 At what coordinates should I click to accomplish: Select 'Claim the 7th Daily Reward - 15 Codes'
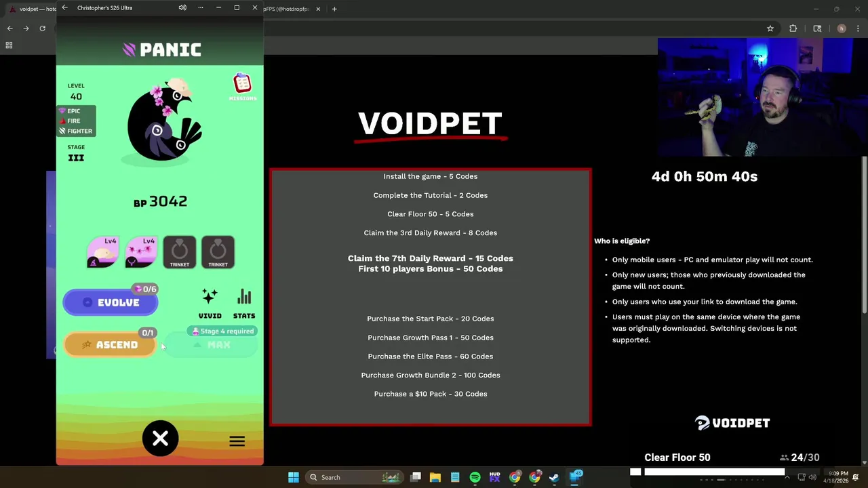(431, 258)
